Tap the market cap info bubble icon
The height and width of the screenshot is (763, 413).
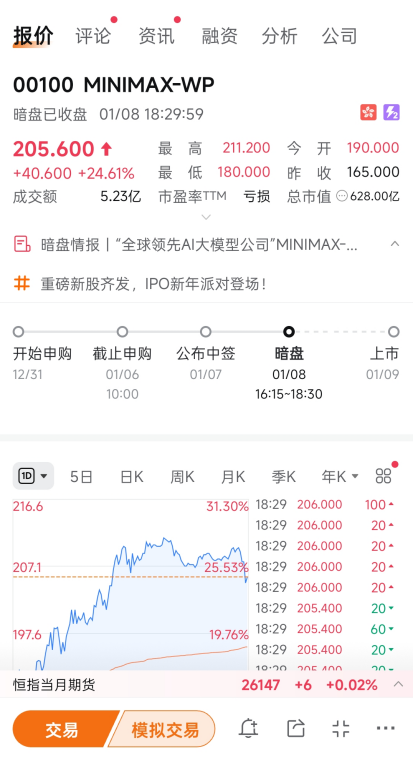pos(342,196)
